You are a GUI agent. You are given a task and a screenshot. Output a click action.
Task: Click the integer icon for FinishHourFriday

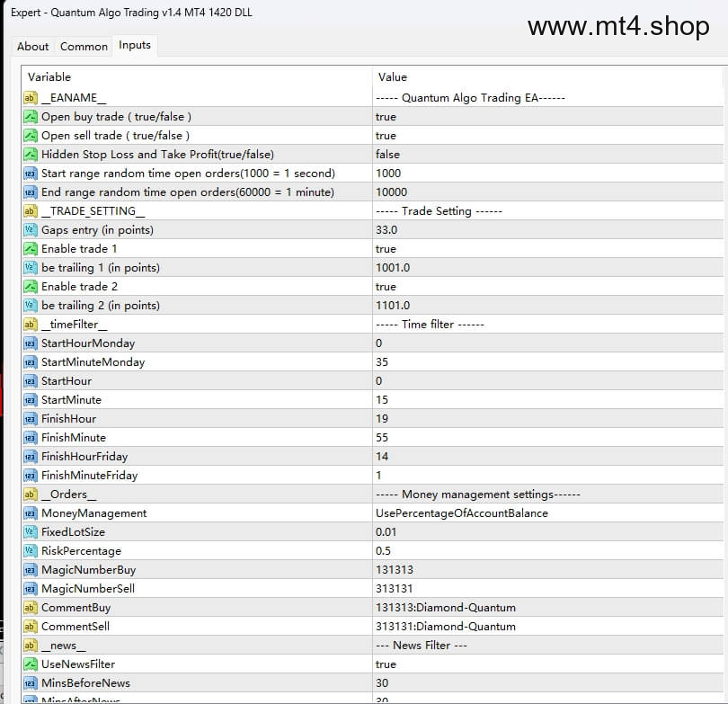[x=31, y=457]
